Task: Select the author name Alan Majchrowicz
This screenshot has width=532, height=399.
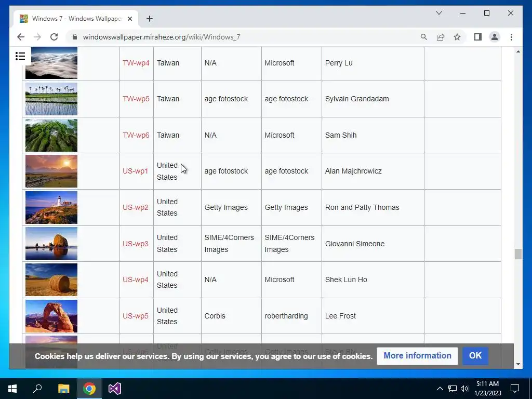Action: (353, 171)
